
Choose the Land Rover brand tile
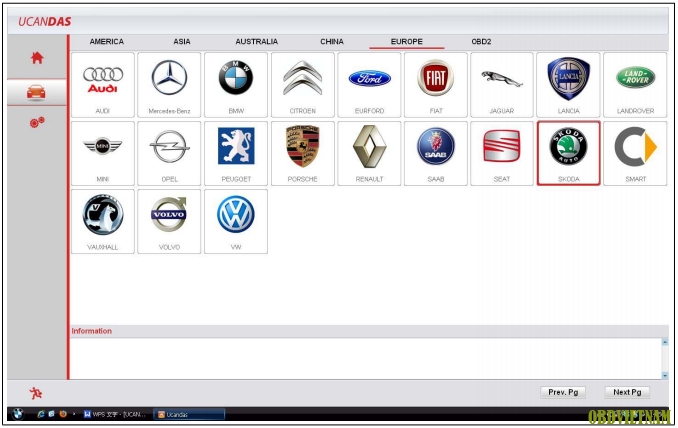coord(635,85)
